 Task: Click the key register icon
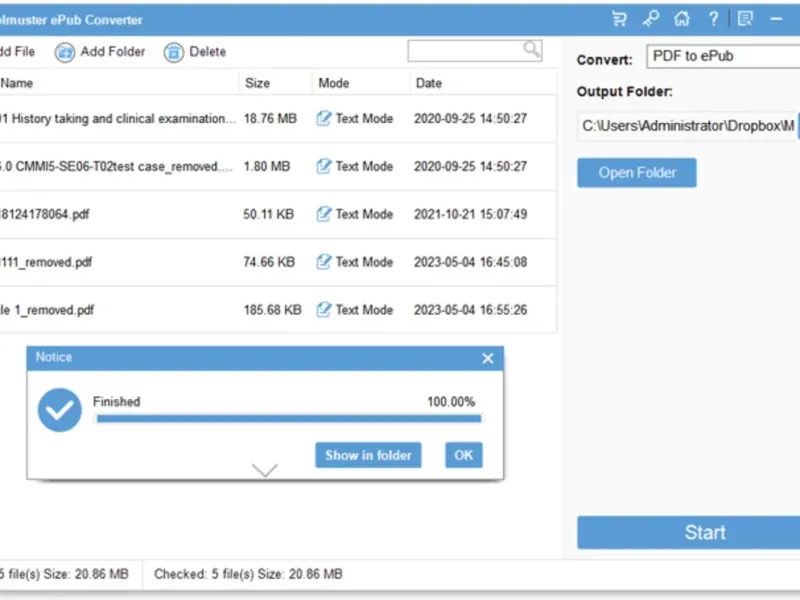pos(651,19)
